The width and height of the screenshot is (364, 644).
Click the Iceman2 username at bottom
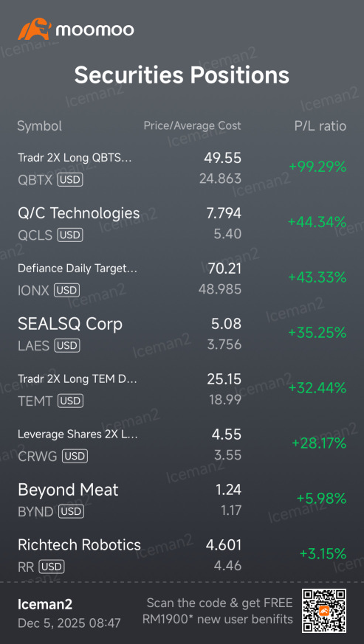click(x=45, y=604)
